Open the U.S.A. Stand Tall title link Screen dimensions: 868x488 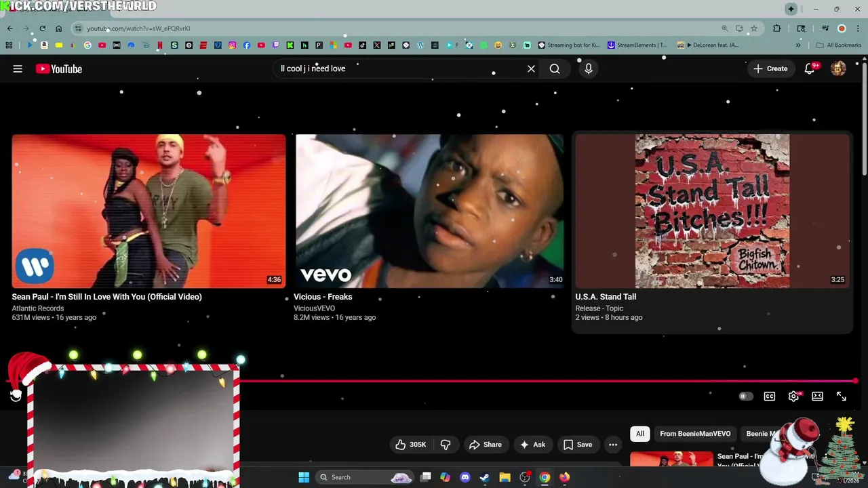606,297
